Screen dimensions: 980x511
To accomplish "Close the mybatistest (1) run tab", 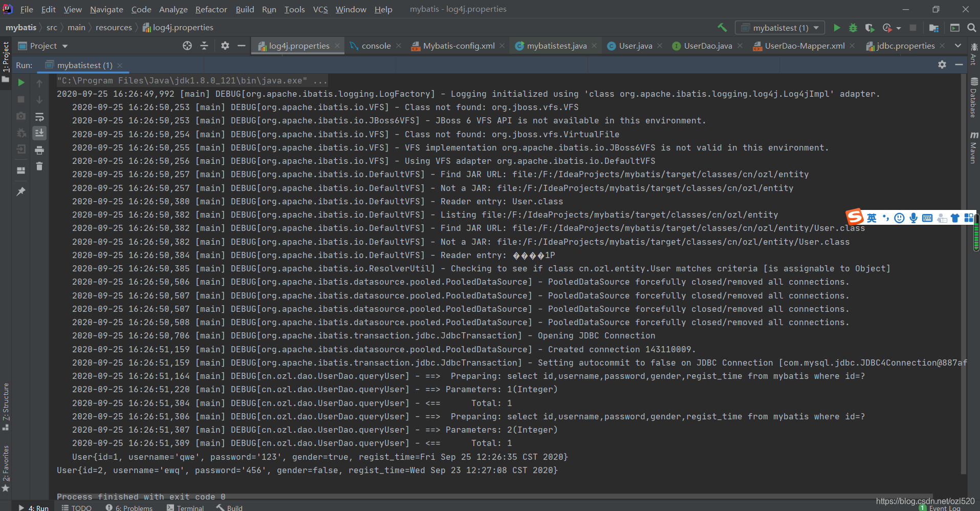I will (x=120, y=65).
